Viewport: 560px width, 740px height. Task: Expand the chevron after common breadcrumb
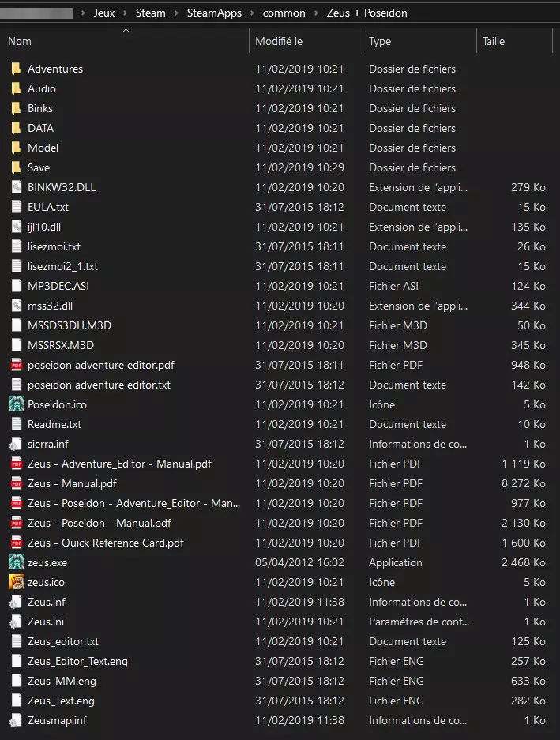tap(316, 13)
